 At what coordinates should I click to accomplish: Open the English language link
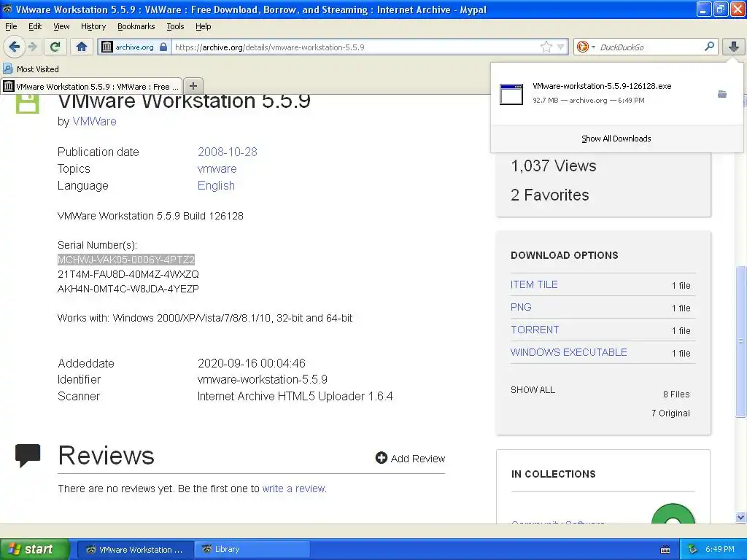pos(216,185)
